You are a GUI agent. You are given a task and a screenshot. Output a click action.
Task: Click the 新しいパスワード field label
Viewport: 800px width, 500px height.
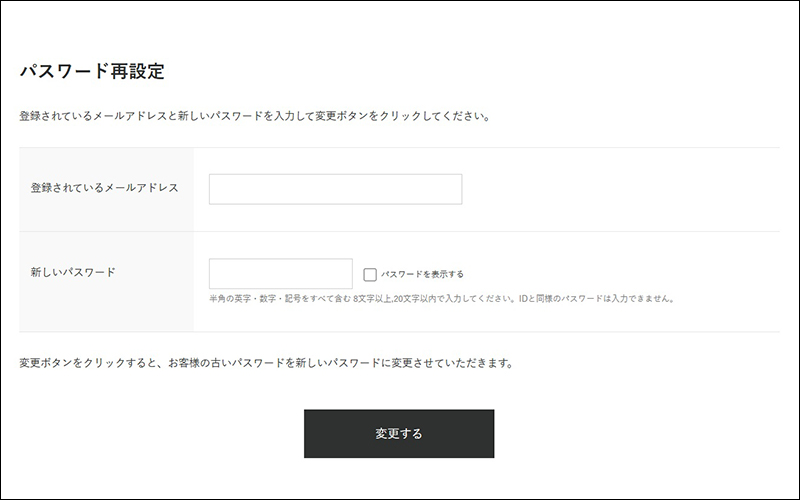(73, 272)
